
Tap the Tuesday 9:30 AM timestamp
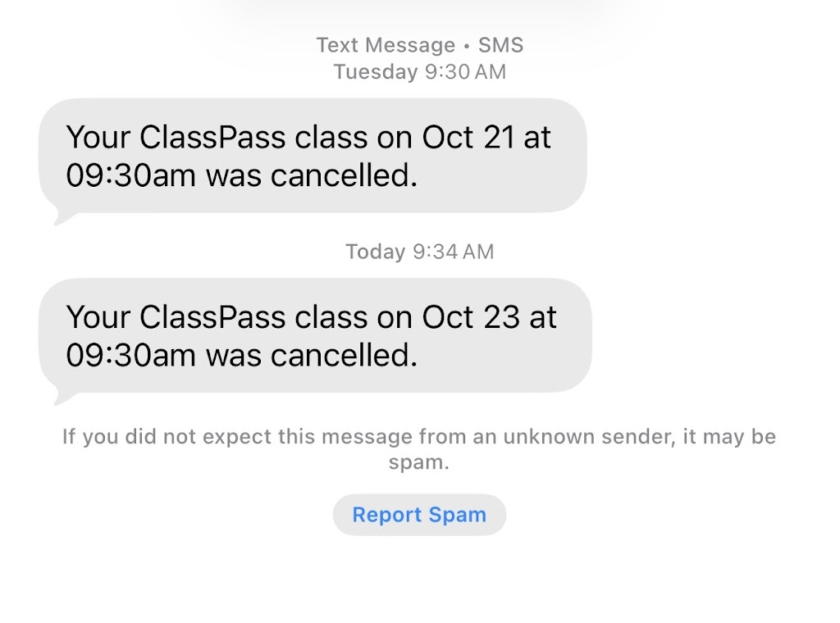[x=419, y=72]
